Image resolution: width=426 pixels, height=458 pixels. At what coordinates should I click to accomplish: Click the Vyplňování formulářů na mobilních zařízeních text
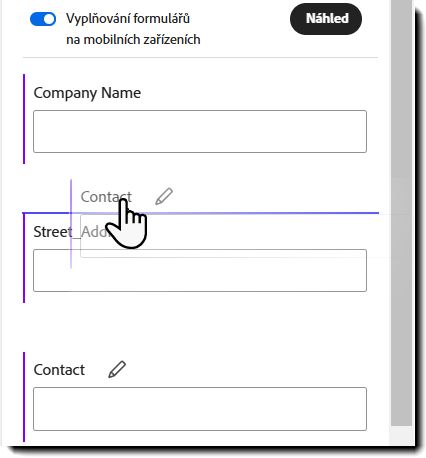click(x=133, y=29)
